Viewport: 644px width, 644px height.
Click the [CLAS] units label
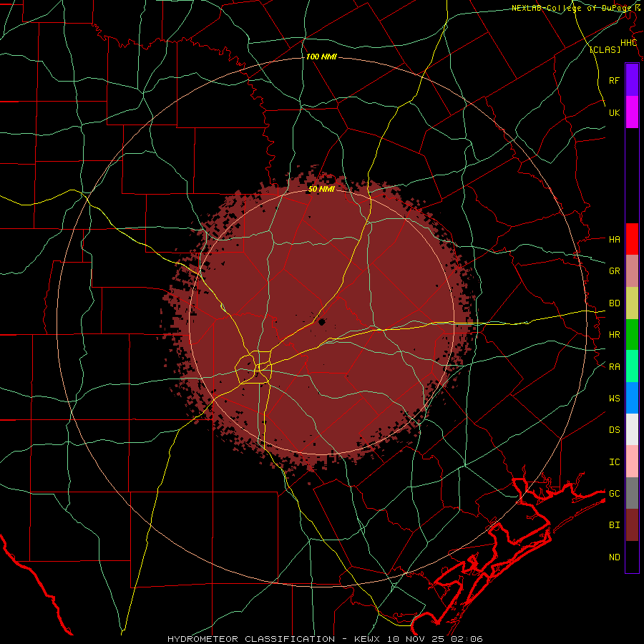tap(605, 49)
